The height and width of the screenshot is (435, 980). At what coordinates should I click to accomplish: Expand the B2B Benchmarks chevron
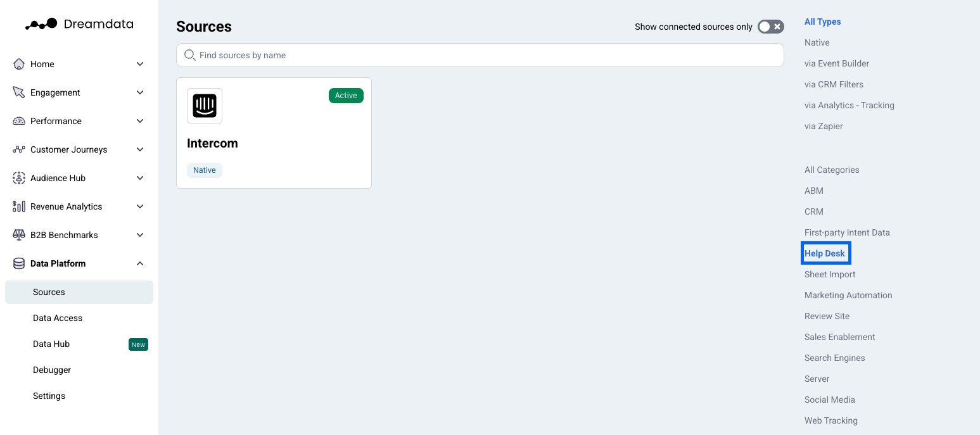[x=140, y=235]
